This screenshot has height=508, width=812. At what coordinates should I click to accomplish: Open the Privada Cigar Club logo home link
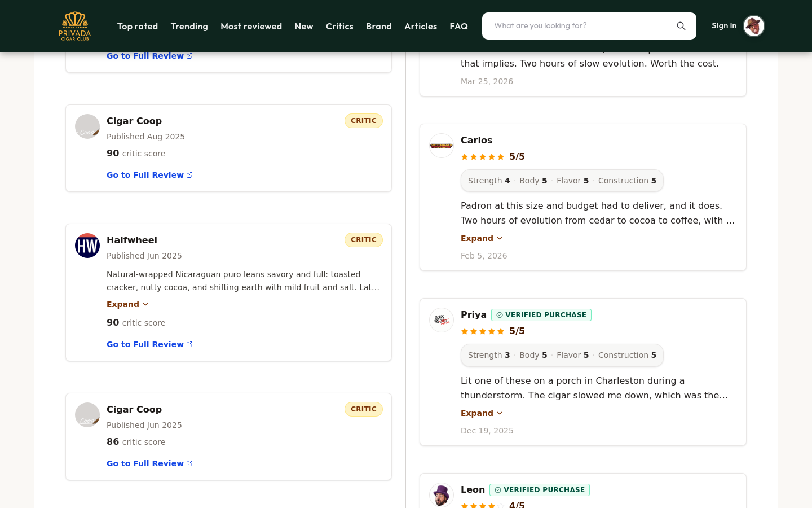click(75, 26)
